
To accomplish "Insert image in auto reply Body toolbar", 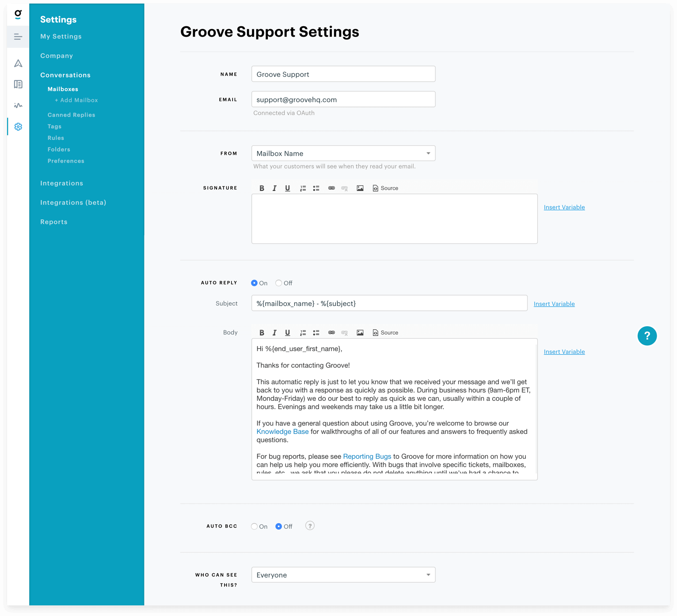I will point(360,333).
